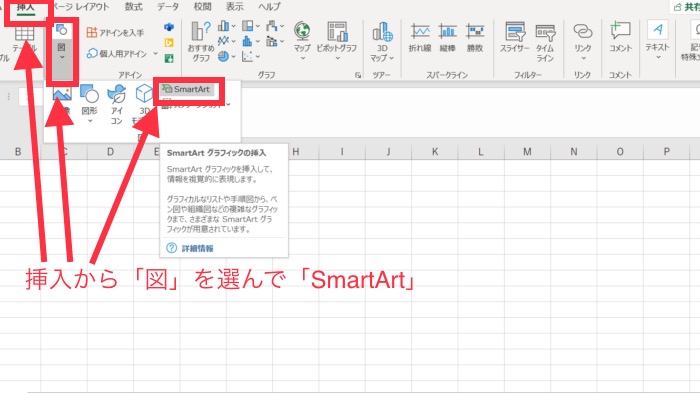Viewport: 700px width, 393px height.
Task: Open the 挿入 (Insert) ribbon tab
Action: (25, 7)
